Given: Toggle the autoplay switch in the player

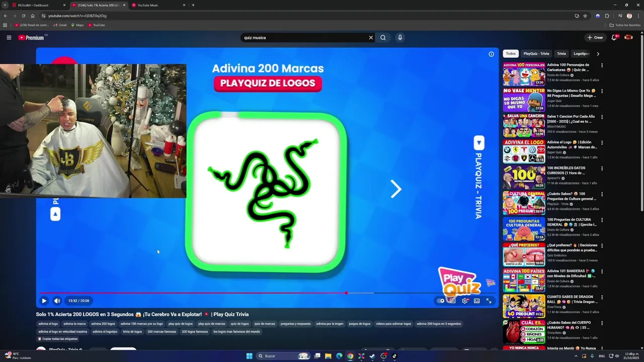Looking at the screenshot, I should [x=441, y=301].
